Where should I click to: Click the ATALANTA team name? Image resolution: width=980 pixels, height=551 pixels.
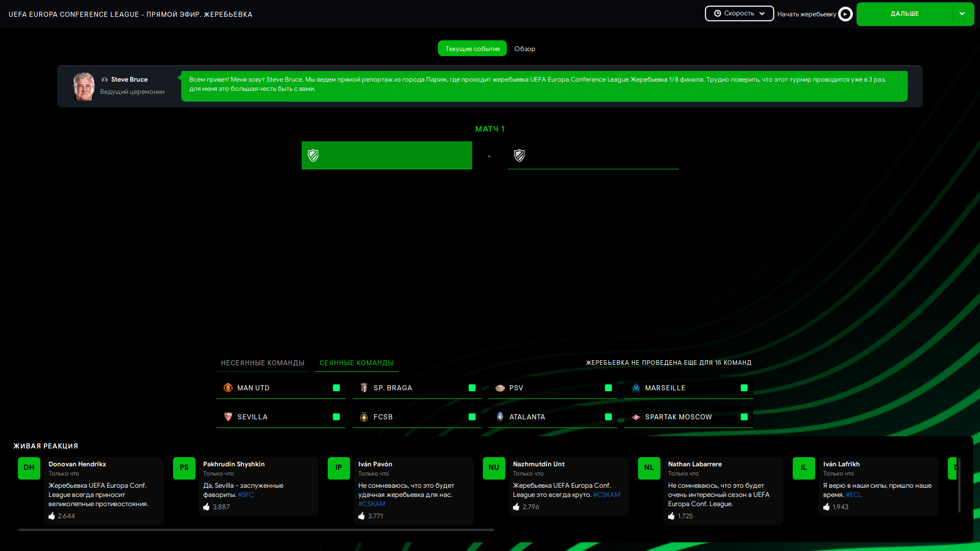coord(527,417)
